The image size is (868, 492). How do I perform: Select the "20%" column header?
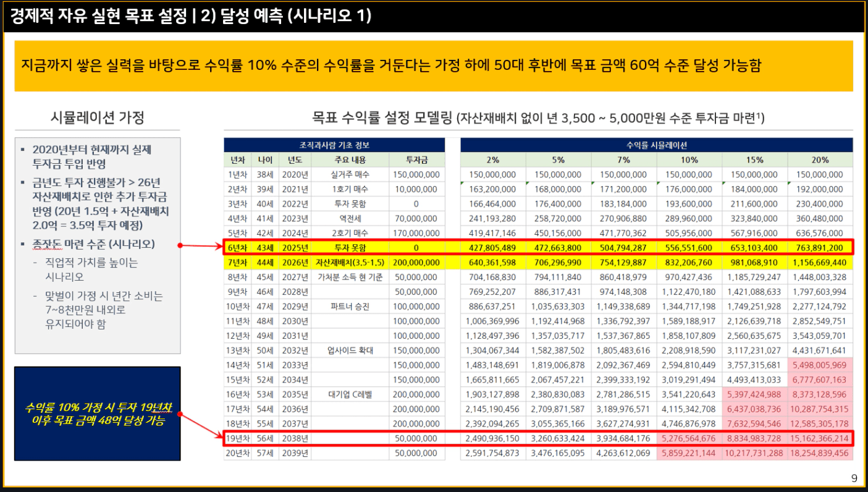click(x=820, y=159)
